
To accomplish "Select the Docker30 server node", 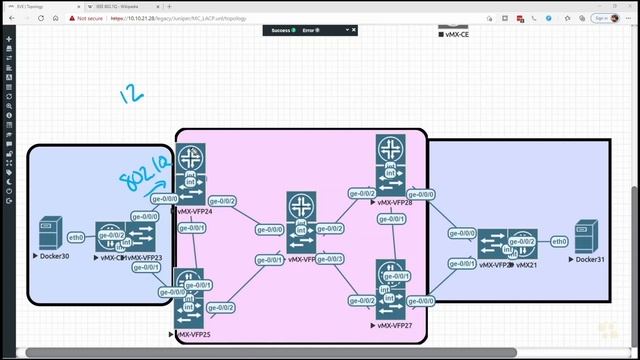I will click(x=51, y=233).
